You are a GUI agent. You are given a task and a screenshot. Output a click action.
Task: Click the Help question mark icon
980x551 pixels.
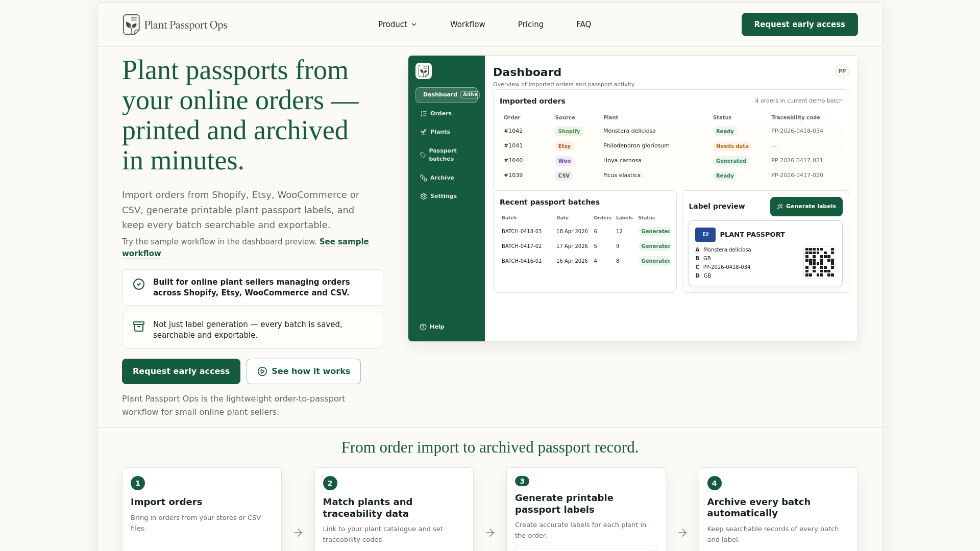423,327
